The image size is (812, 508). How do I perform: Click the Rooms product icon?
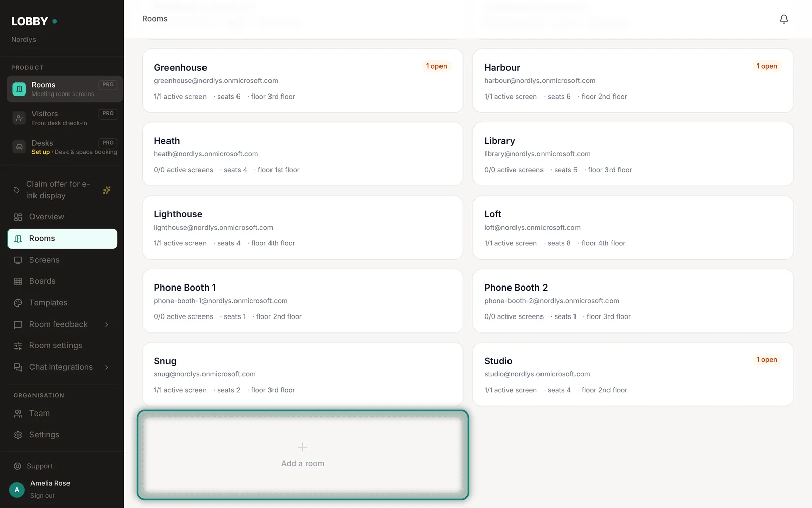19,89
